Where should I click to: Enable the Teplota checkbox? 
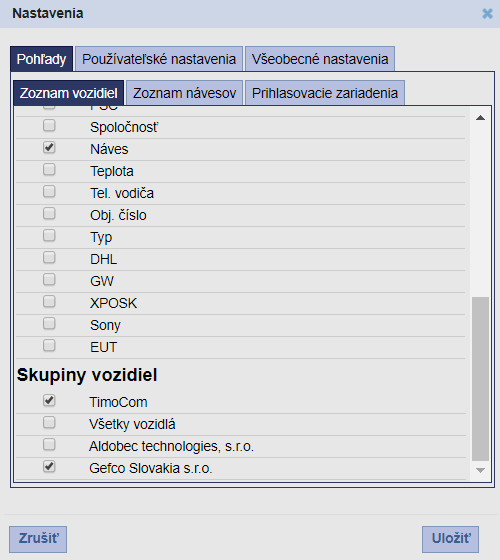[49, 169]
